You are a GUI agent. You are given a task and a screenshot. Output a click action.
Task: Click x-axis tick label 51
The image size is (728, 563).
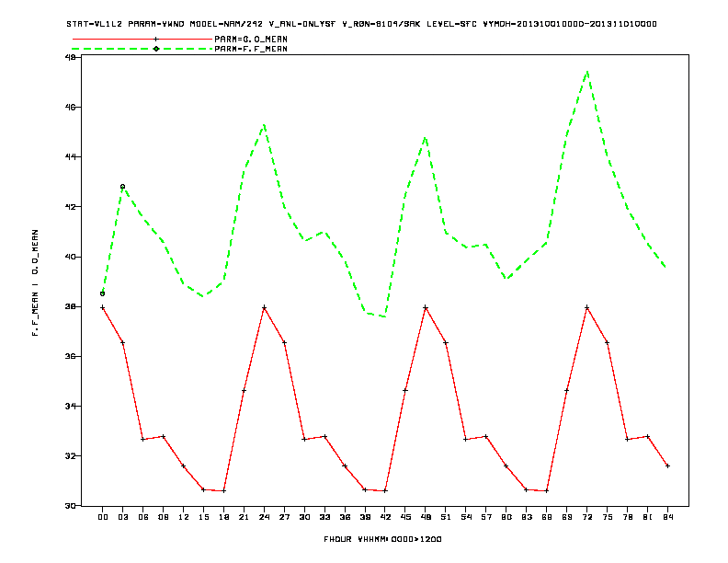click(446, 517)
